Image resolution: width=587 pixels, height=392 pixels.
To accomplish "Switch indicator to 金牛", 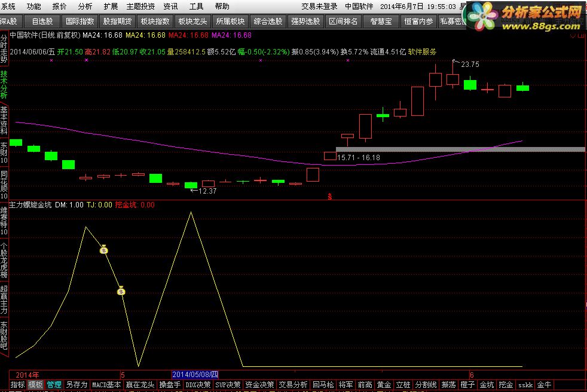I will tap(544, 384).
